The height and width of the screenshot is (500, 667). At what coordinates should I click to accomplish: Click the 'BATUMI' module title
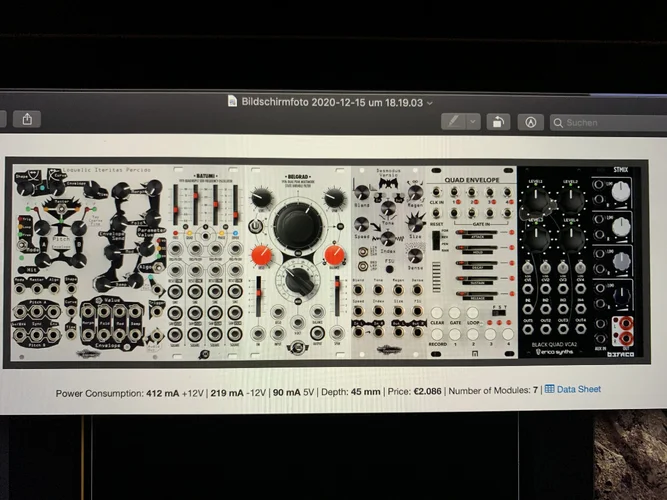coord(205,176)
